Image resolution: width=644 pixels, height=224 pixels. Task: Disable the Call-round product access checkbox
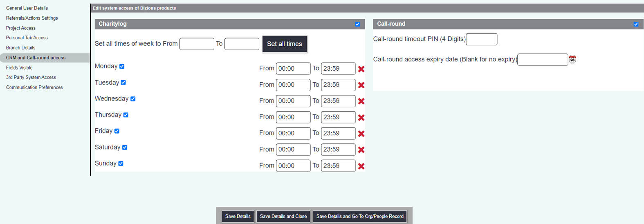[636, 24]
